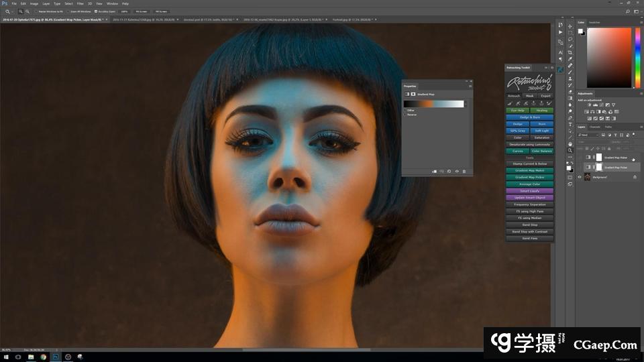Lock icon on the Background layer
The height and width of the screenshot is (362, 644).
click(x=635, y=177)
